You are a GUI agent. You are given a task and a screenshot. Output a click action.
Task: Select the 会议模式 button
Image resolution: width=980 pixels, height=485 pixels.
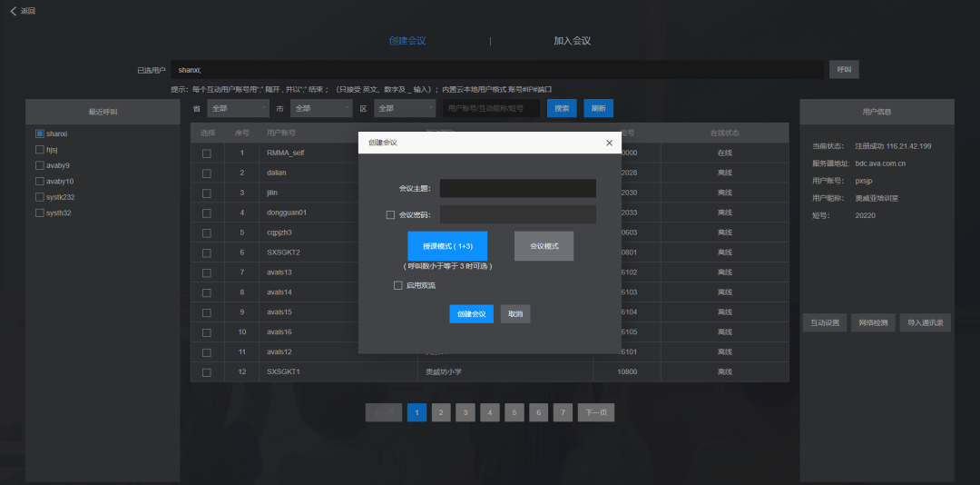click(x=544, y=246)
